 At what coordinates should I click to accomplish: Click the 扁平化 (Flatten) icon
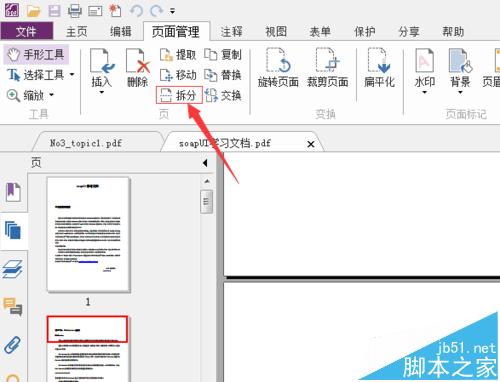[379, 68]
